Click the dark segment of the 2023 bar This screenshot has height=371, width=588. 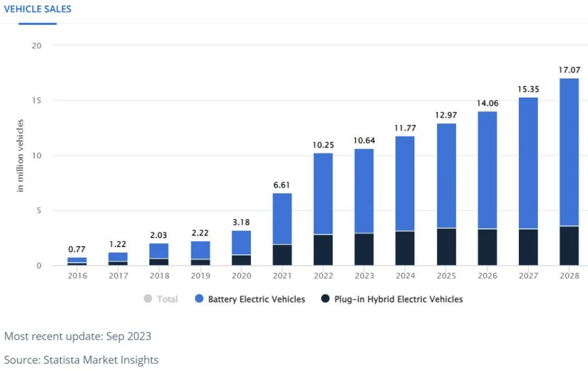364,249
